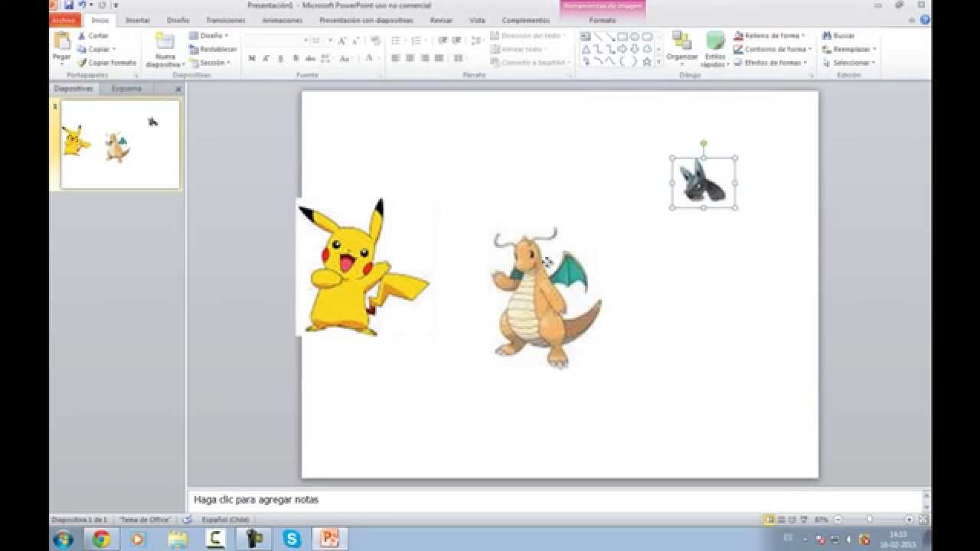Open font name combo box
Image resolution: width=980 pixels, height=551 pixels.
(x=277, y=41)
